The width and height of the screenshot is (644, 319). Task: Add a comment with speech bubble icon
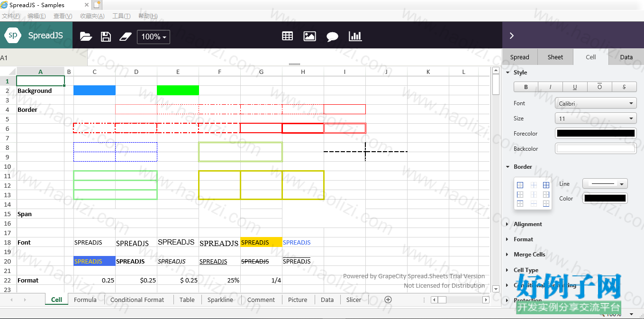[332, 36]
